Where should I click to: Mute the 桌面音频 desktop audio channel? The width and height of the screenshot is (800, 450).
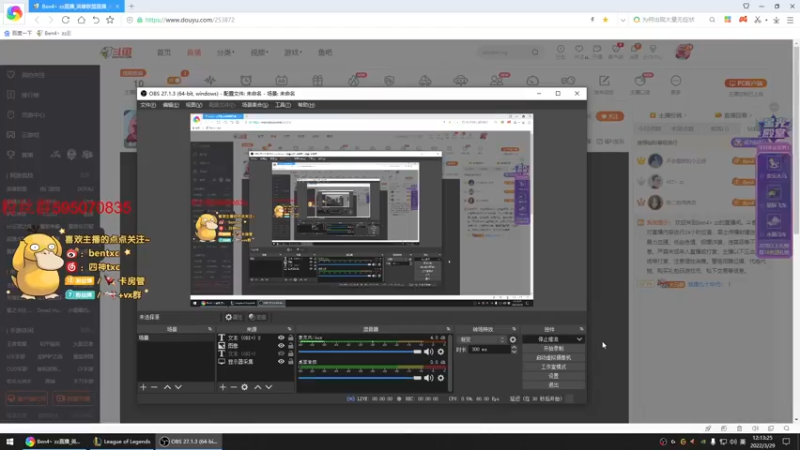click(x=429, y=378)
